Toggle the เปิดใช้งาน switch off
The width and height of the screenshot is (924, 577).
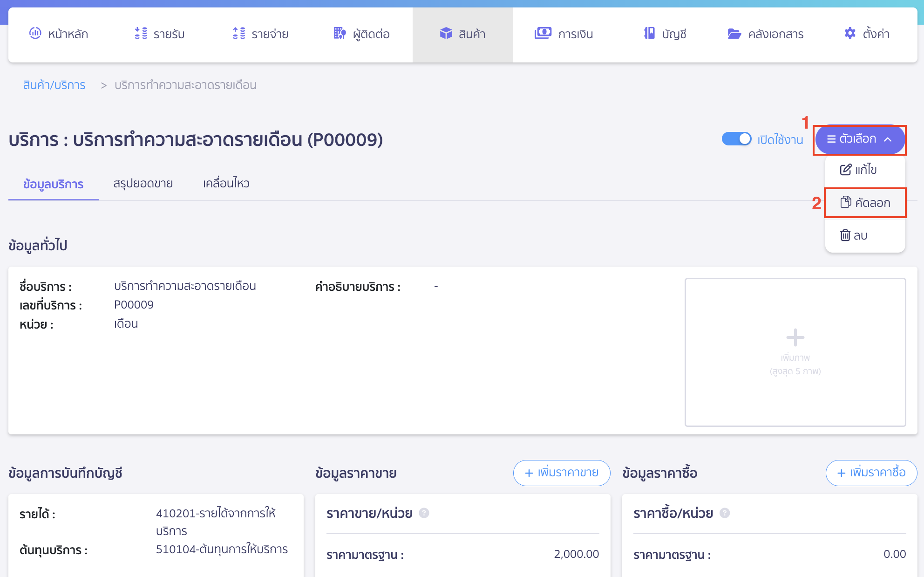tap(736, 138)
